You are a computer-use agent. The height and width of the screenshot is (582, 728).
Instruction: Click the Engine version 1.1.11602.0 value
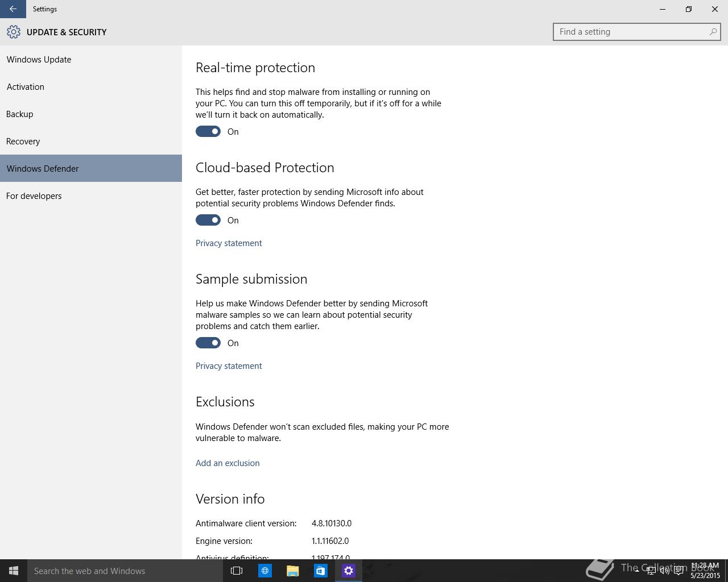click(330, 541)
